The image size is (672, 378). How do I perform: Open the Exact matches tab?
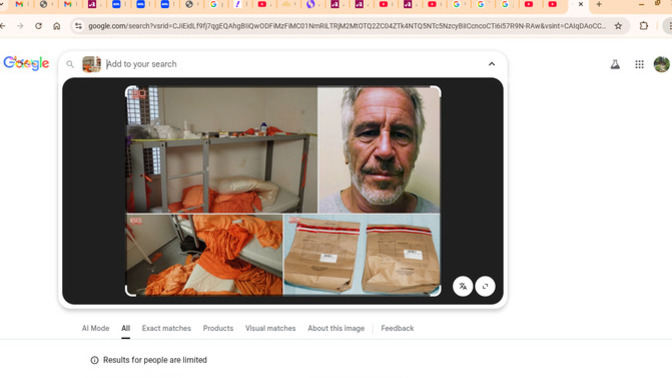166,328
